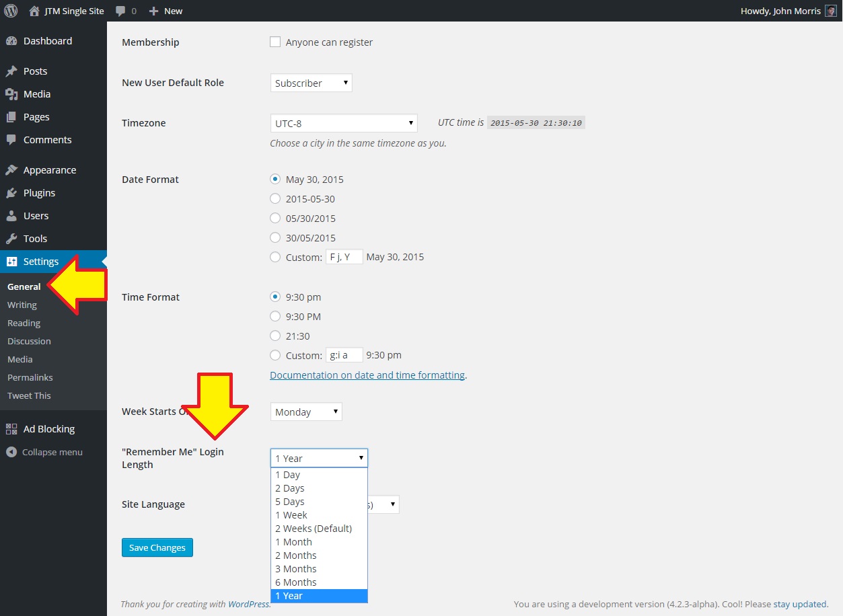843x616 pixels.
Task: Choose the 21:30 time format option
Action: coord(275,336)
